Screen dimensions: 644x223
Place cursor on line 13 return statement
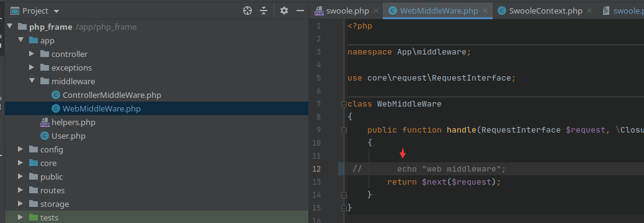coord(444,181)
